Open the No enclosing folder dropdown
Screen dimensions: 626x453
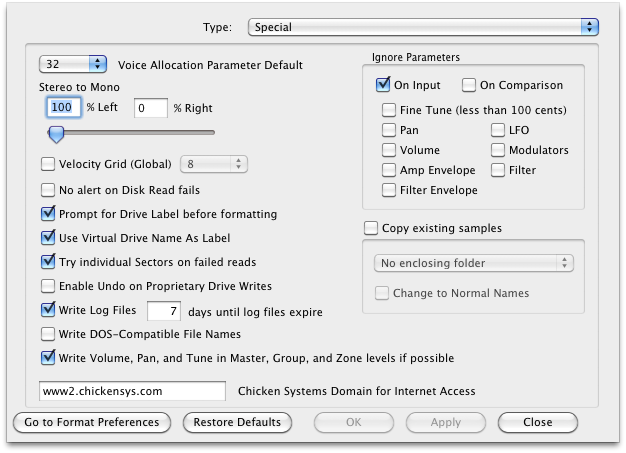click(x=472, y=263)
